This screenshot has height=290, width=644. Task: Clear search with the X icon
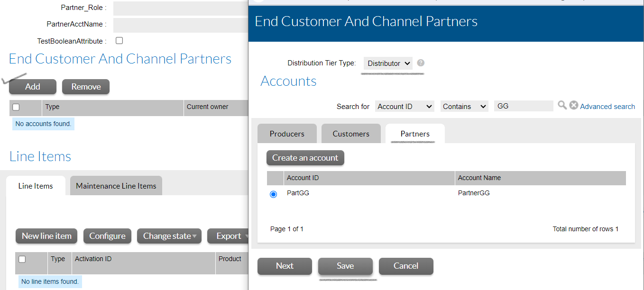coord(574,105)
